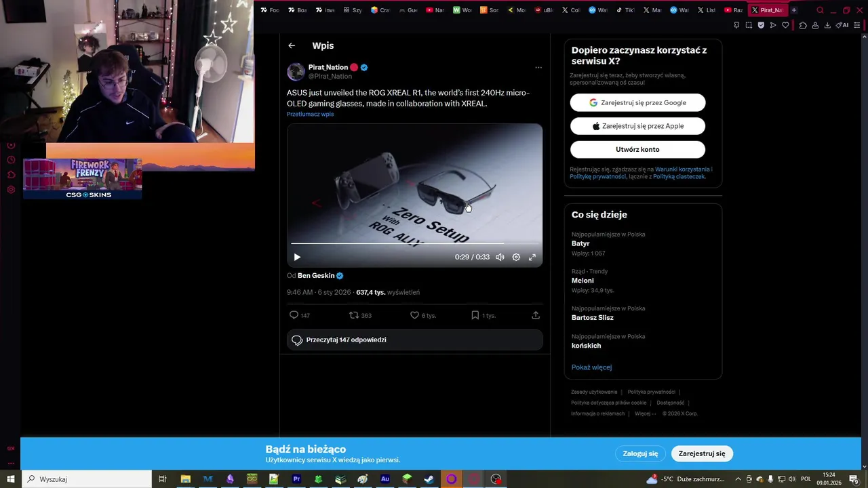Open Premiere Pro from the taskbar
Screen dimensions: 868x488
296,479
